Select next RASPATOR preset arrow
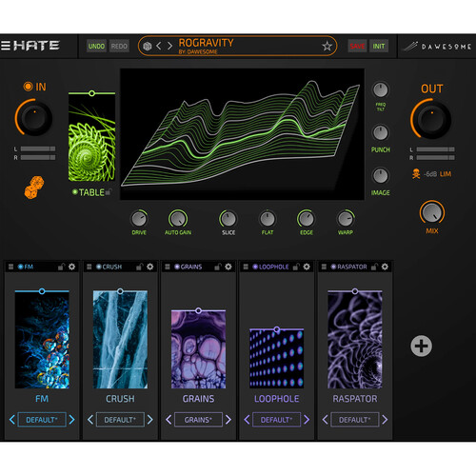This screenshot has width=476, height=476. point(385,420)
